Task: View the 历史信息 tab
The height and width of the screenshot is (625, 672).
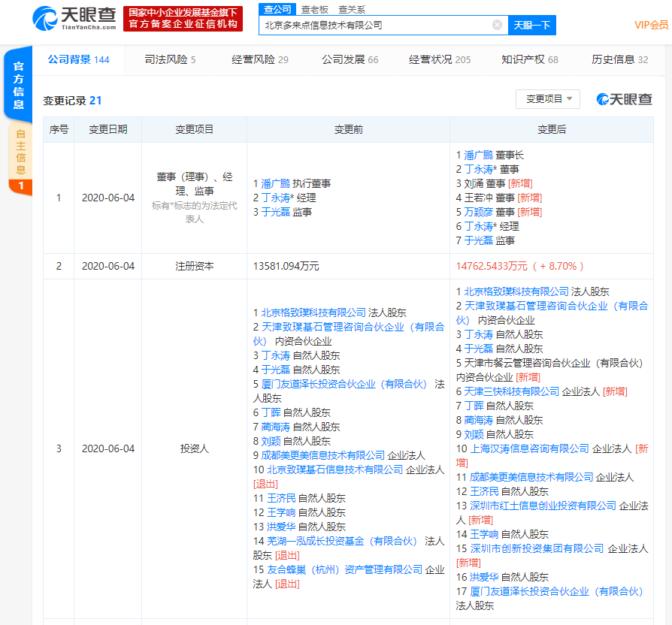Action: 619,59
